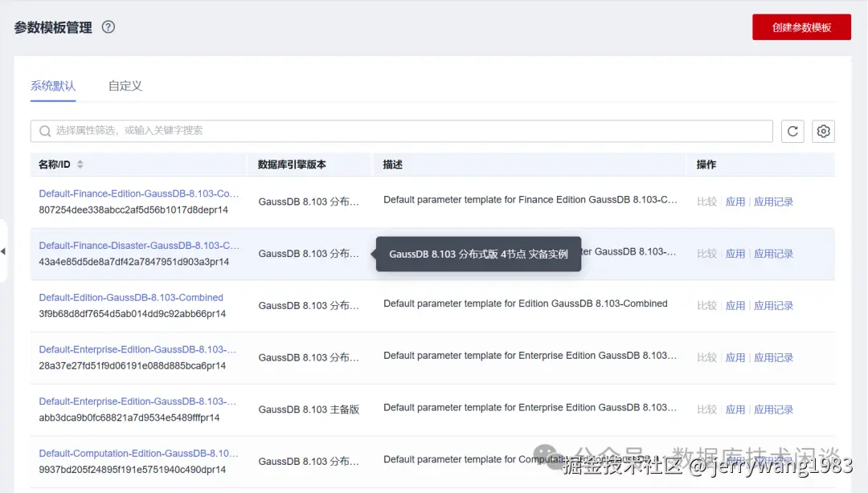Select the 系统默认 tab
Screen dimensions: 868x493
coord(53,85)
